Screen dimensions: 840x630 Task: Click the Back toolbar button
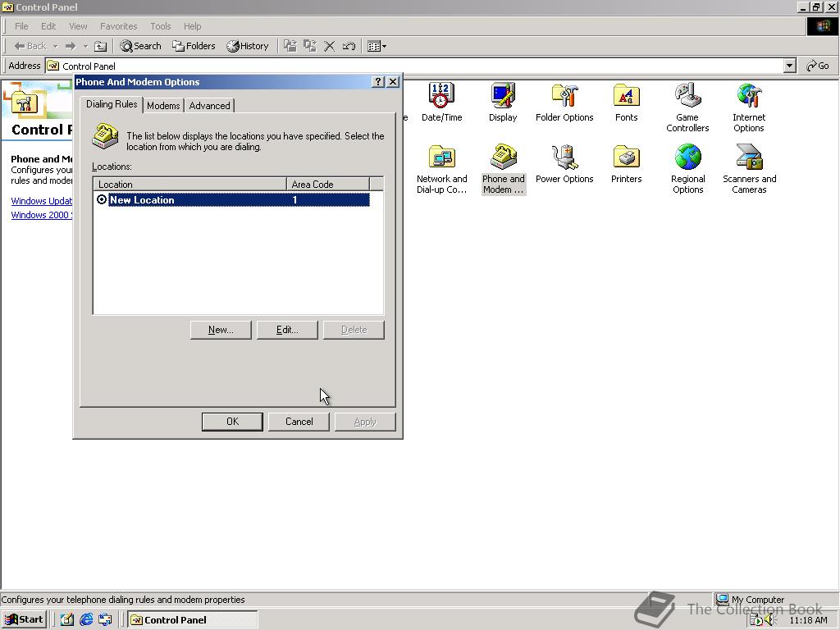(30, 46)
